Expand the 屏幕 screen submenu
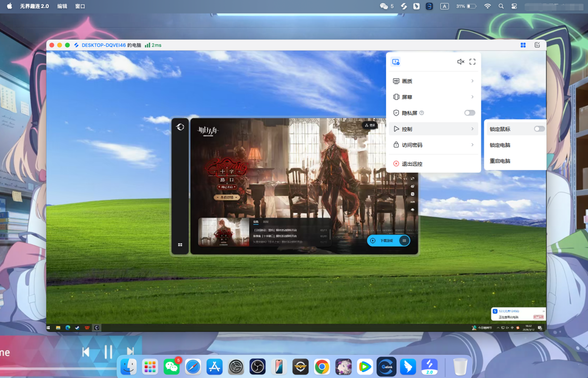 [433, 97]
